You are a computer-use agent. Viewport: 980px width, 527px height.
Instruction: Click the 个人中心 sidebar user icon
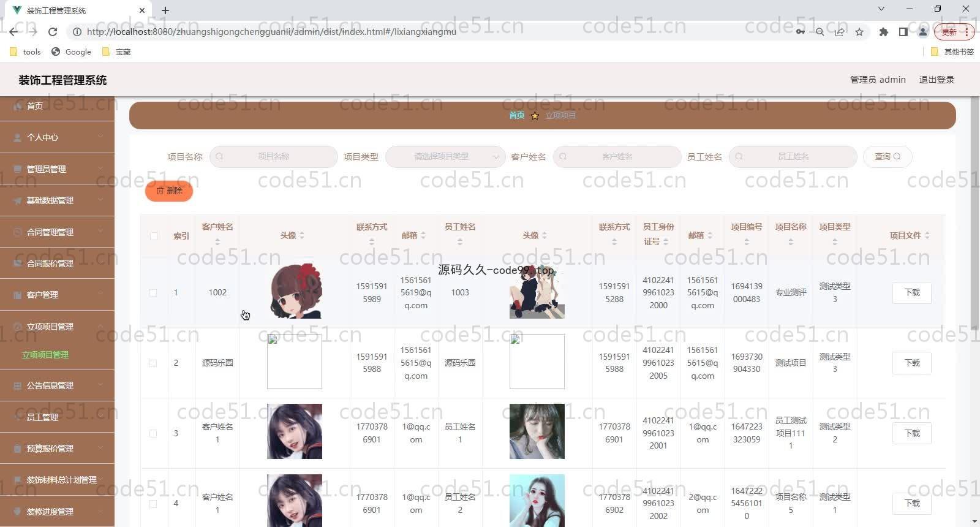[x=18, y=138]
